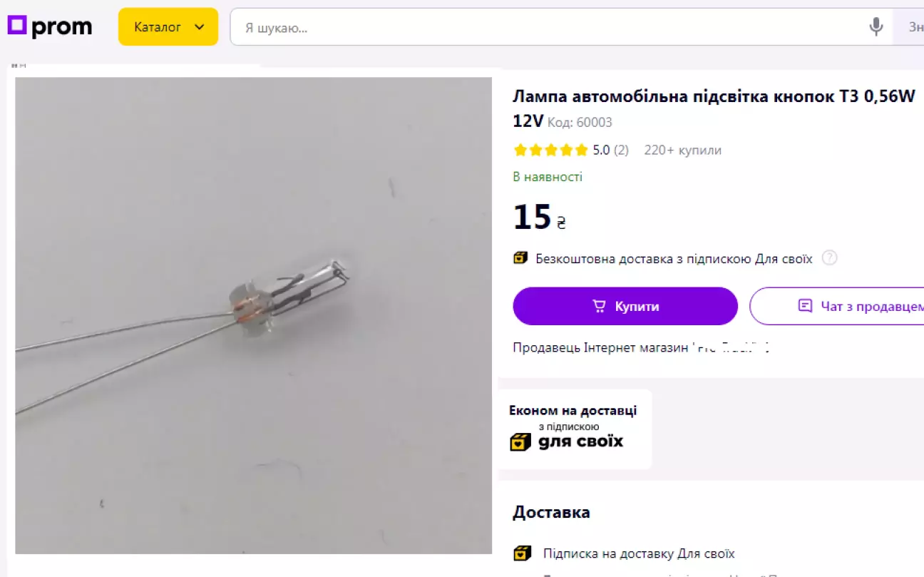Open Чат з продавцем

coord(838,306)
